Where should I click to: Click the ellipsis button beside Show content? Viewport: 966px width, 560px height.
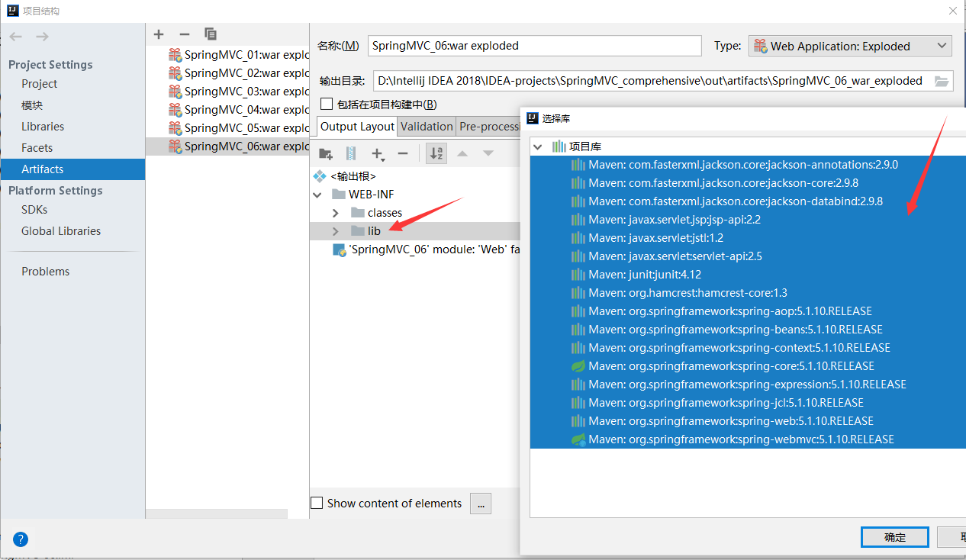pyautogui.click(x=481, y=504)
